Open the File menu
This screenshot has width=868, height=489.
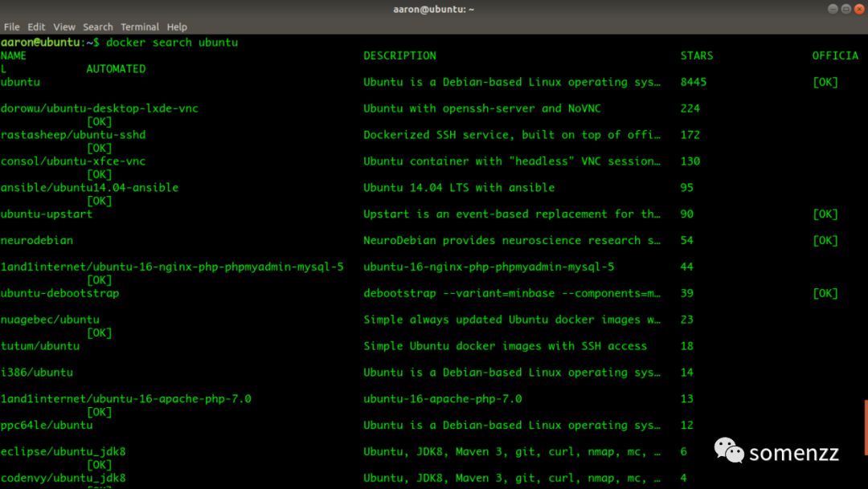11,26
